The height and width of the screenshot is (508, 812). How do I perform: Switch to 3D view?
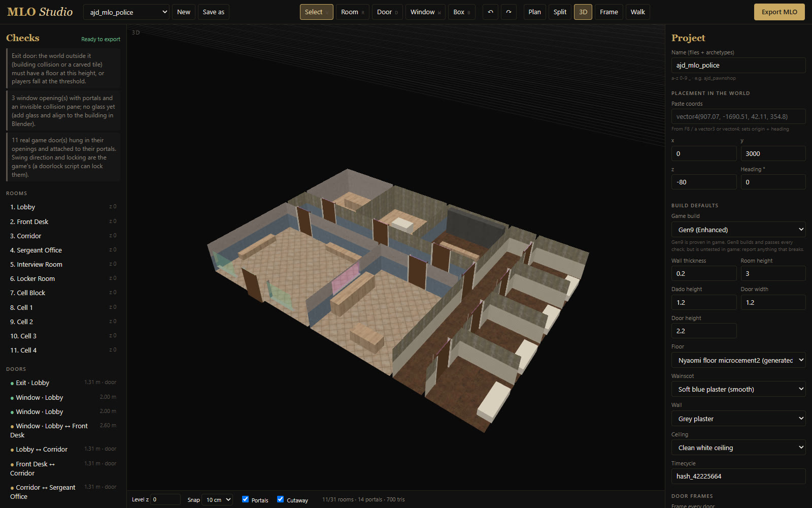583,12
